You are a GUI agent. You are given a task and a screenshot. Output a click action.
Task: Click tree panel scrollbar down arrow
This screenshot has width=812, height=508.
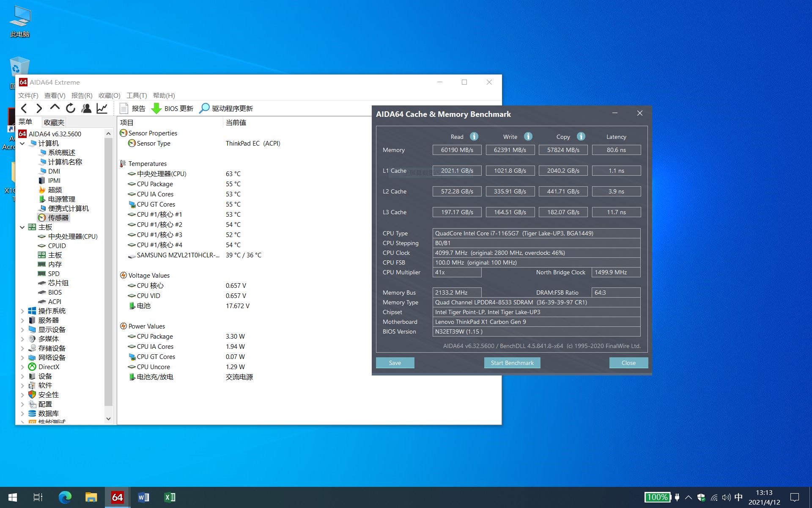108,419
